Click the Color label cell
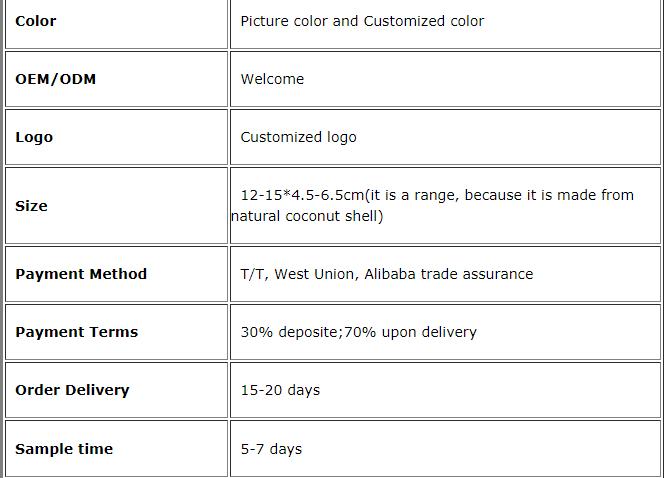The height and width of the screenshot is (478, 664). (116, 23)
